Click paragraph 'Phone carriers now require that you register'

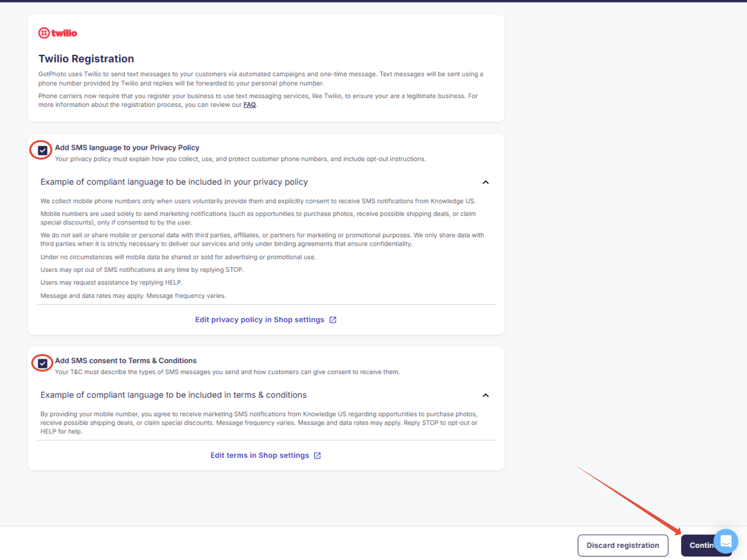(x=258, y=100)
